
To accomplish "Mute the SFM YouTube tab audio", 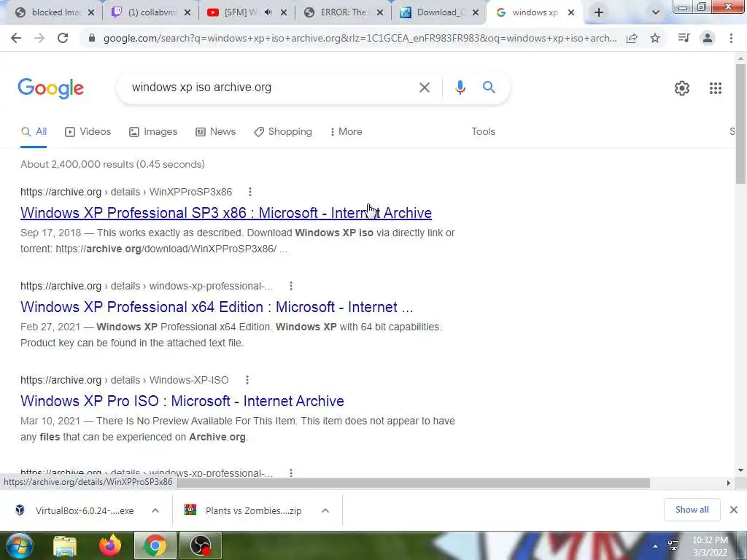I will [268, 12].
